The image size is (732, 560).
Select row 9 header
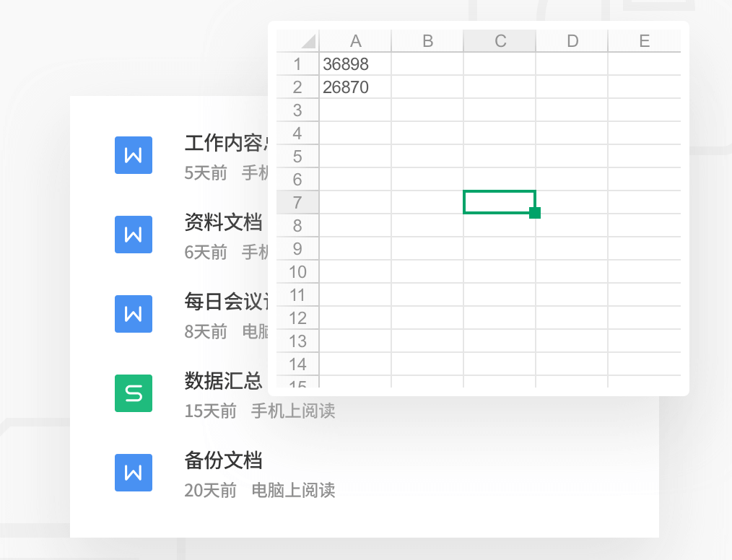click(298, 249)
